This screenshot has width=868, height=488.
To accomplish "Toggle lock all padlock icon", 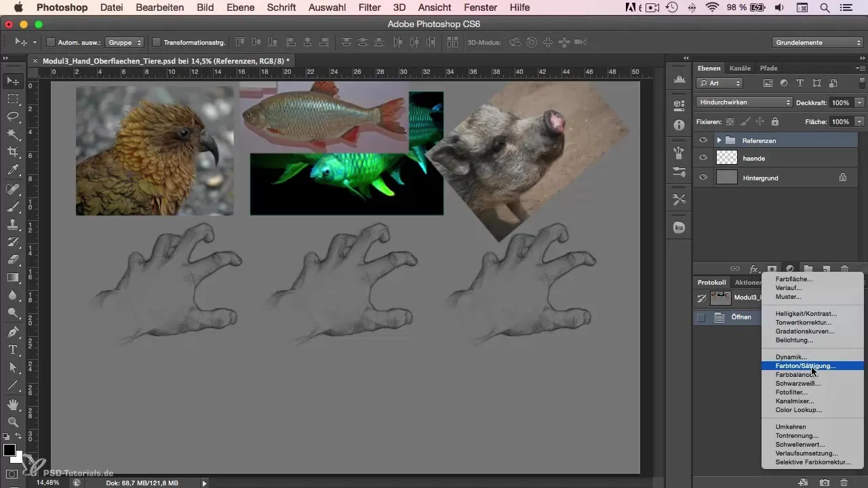I will 774,121.
